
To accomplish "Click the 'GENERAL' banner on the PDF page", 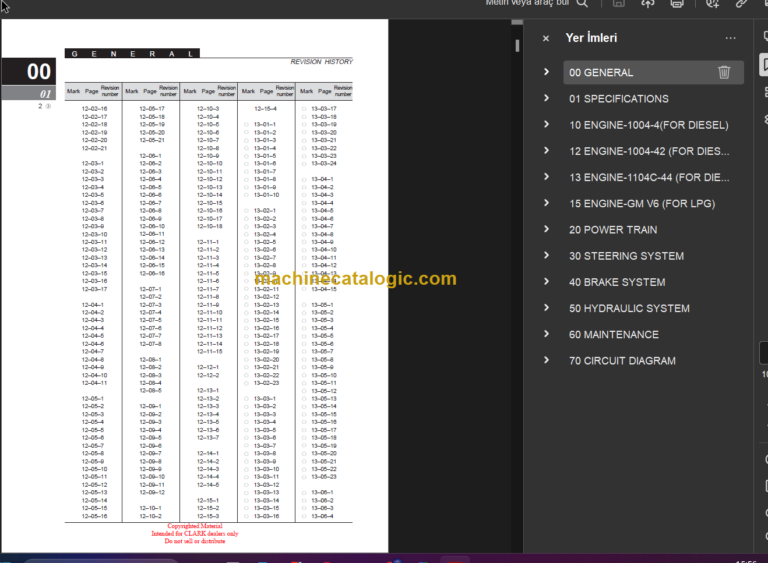I will click(x=132, y=53).
